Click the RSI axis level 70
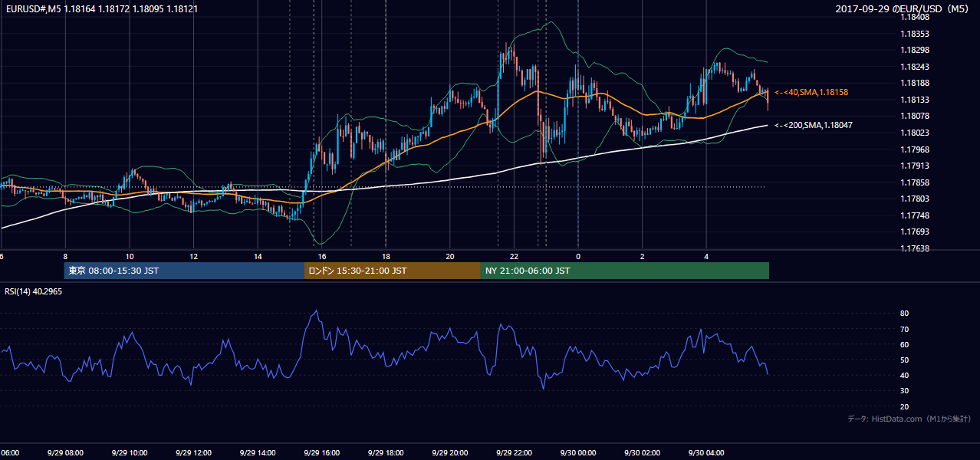Image resolution: width=980 pixels, height=460 pixels. click(x=905, y=329)
